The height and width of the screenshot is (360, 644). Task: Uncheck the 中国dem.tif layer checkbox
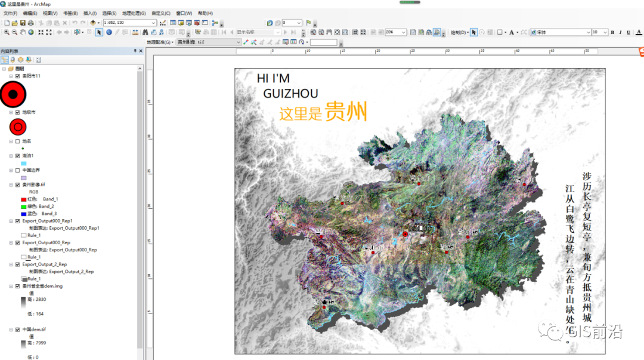[x=18, y=330]
